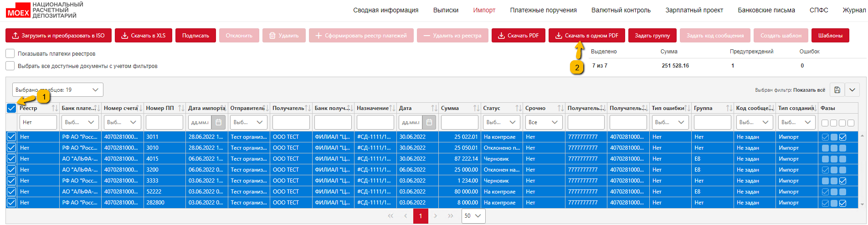The height and width of the screenshot is (225, 868).
Task: Expand Тип ошибки filter dropdown
Action: 670,122
